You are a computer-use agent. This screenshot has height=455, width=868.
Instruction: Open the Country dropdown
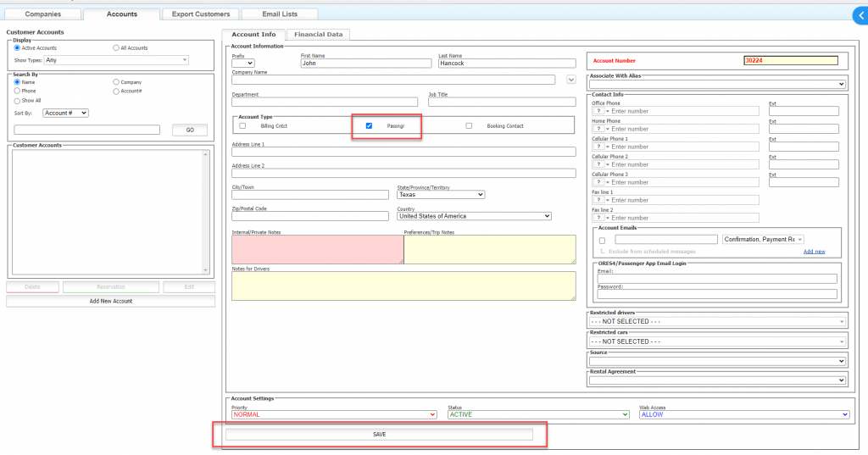[x=474, y=216]
